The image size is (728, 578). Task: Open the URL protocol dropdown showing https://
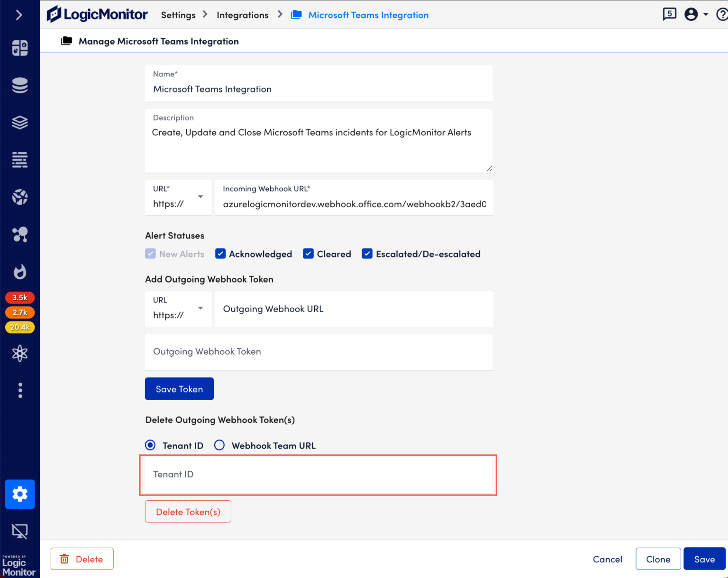(200, 197)
